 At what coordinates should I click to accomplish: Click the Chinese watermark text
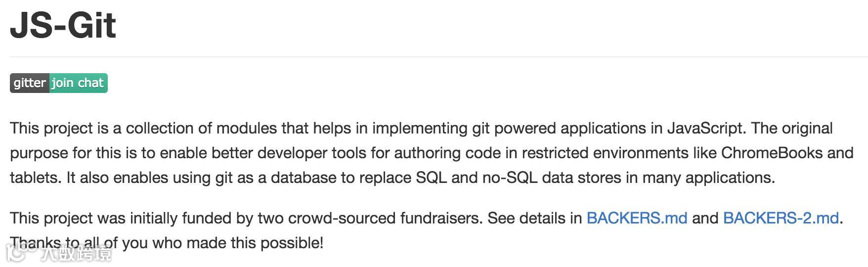pos(77,254)
